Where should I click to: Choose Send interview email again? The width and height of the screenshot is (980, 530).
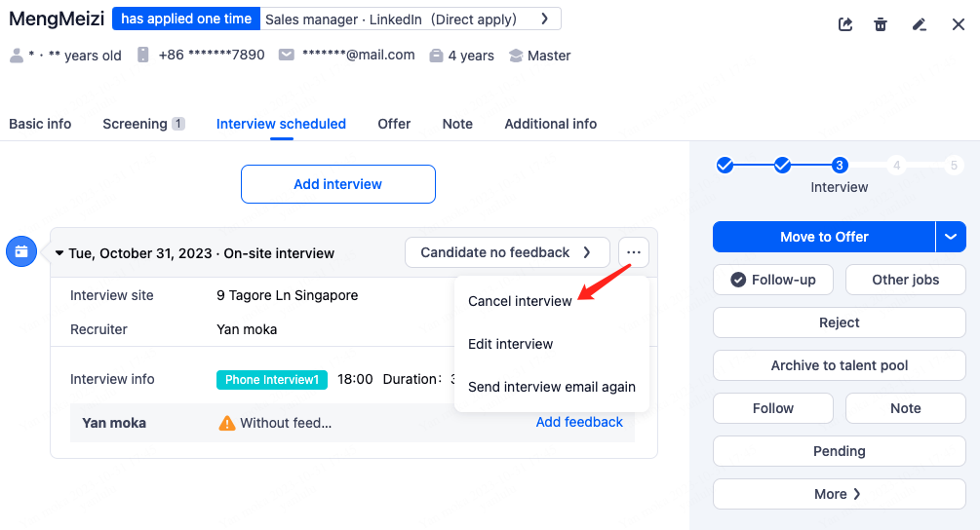point(551,387)
